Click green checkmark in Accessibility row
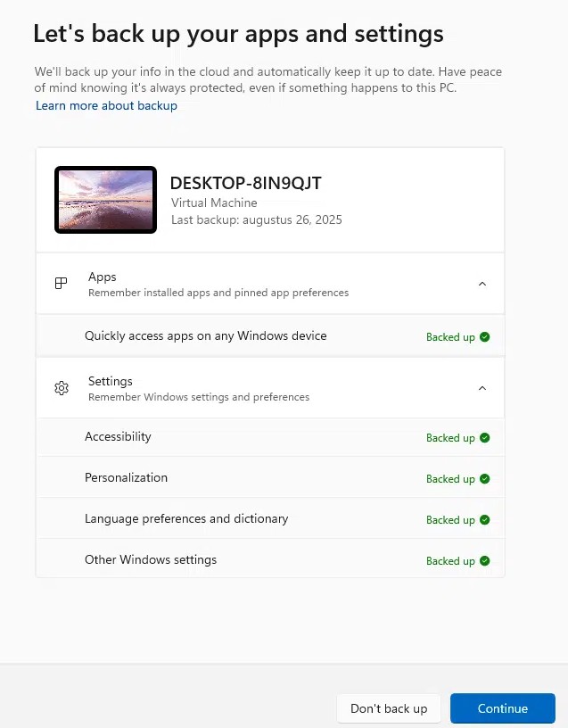The image size is (568, 728). 484,438
